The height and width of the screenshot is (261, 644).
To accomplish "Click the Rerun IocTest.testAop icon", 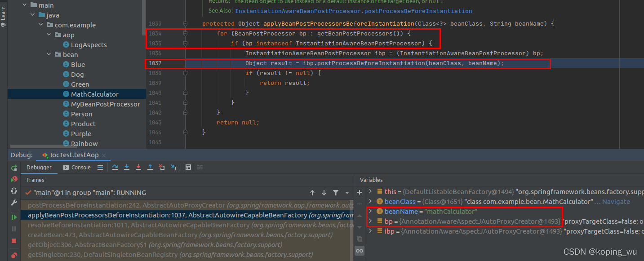I will click(14, 168).
